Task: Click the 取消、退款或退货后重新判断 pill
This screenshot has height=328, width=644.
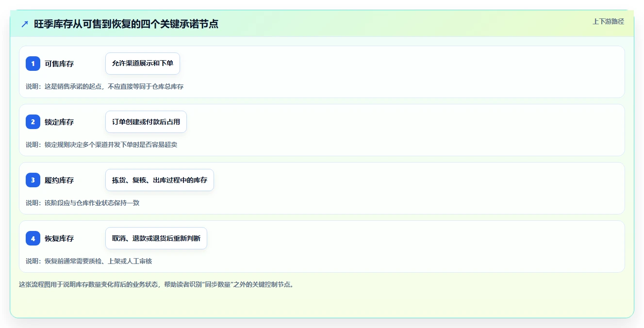Action: click(156, 238)
